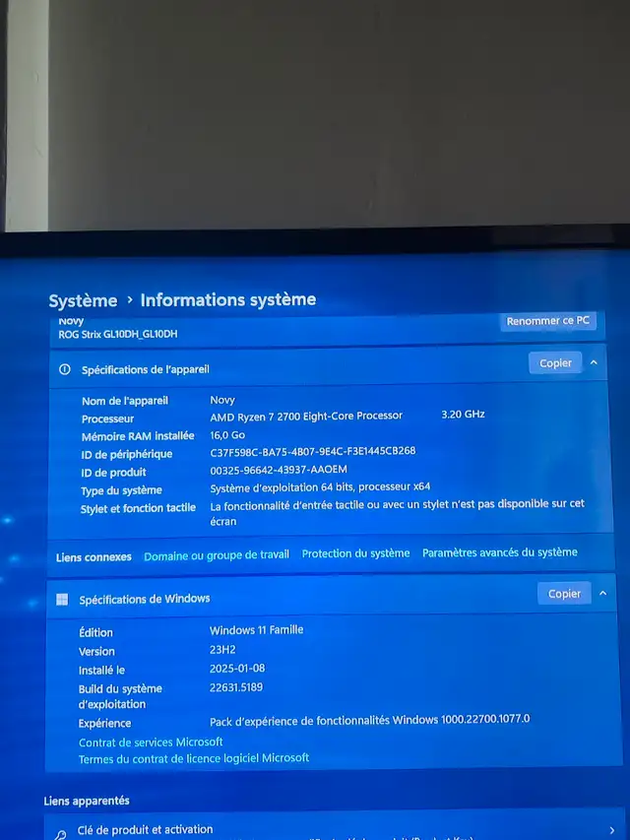Click the Liens apparentés heading

87,801
